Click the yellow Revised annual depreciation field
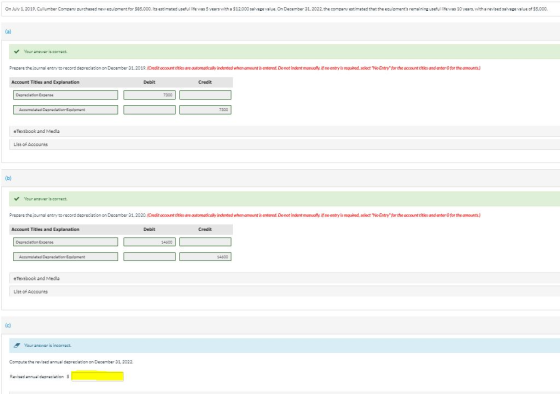The image size is (560, 394). coord(98,376)
